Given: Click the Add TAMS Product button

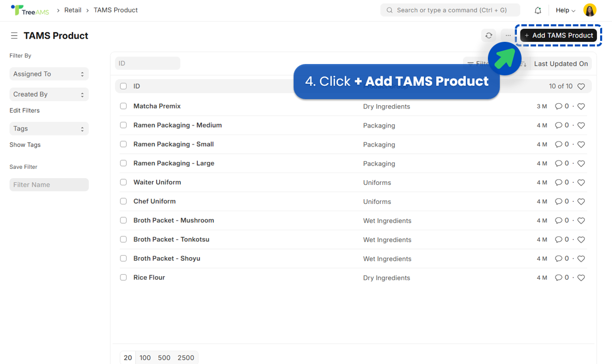Looking at the screenshot, I should tap(559, 36).
